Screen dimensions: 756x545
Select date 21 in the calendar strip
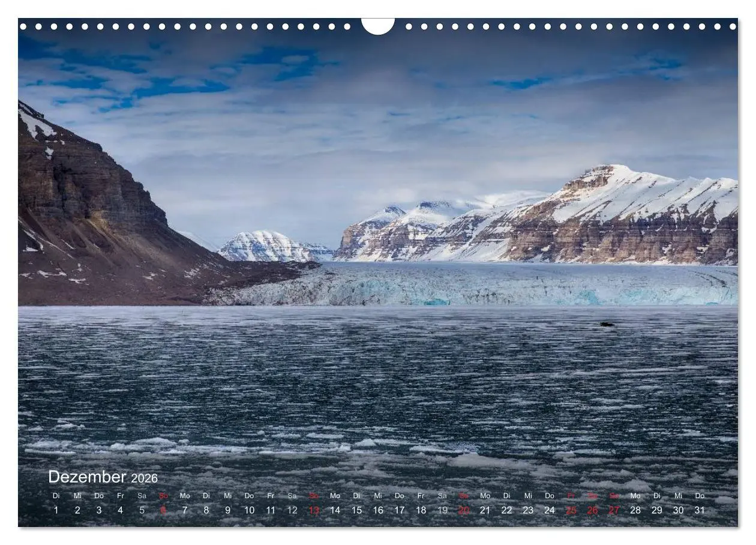pos(485,510)
